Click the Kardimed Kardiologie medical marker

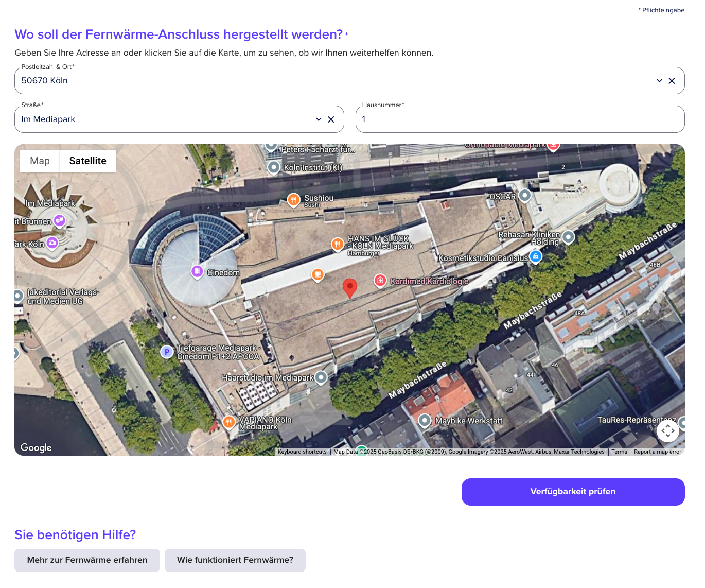380,281
